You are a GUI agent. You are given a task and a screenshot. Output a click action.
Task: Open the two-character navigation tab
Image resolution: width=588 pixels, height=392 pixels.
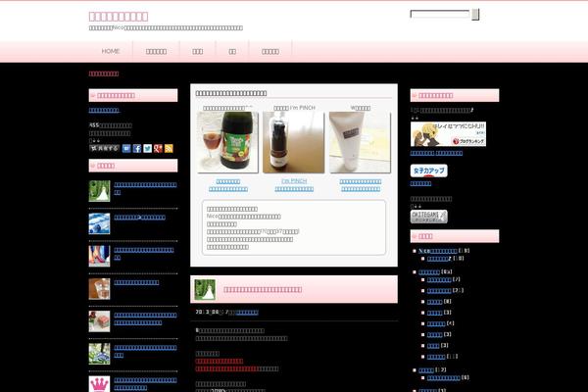tap(232, 51)
